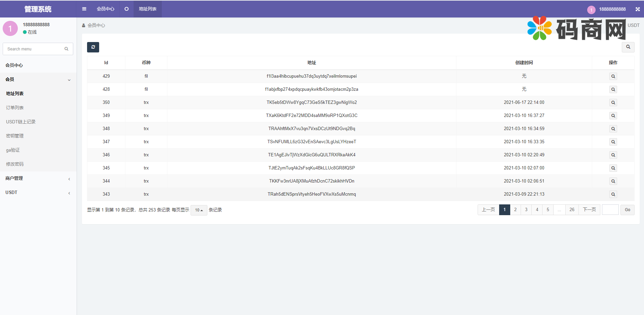Click the 下一页 next page button
The height and width of the screenshot is (315, 644).
click(589, 210)
